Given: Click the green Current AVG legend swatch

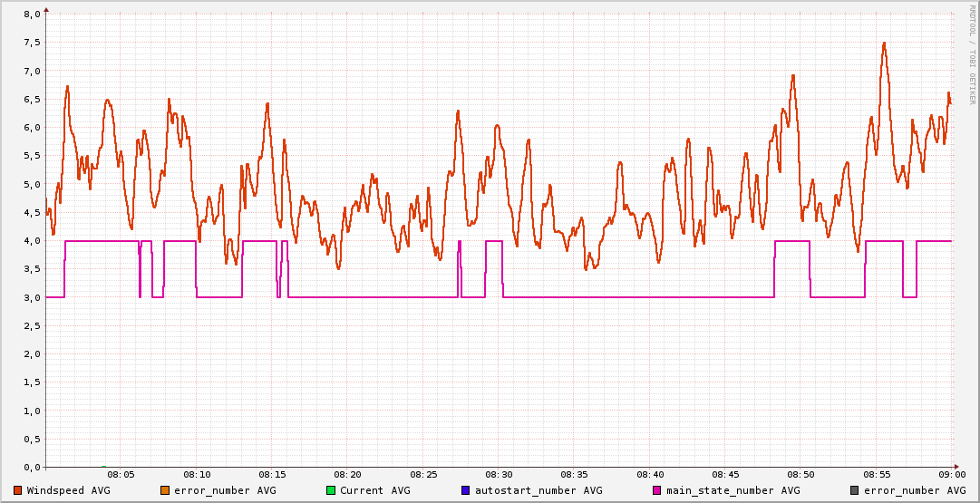Looking at the screenshot, I should (x=331, y=490).
